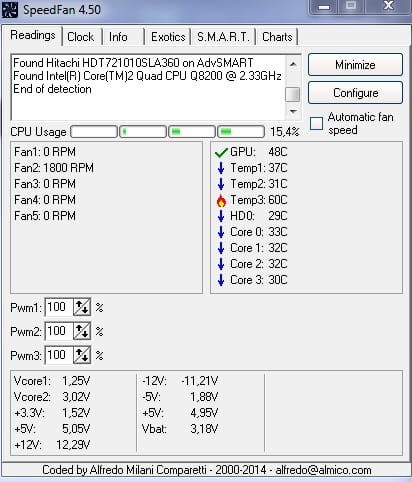Image resolution: width=412 pixels, height=482 pixels.
Task: Click the Minimize button in SpeedFan panel
Action: [x=355, y=65]
